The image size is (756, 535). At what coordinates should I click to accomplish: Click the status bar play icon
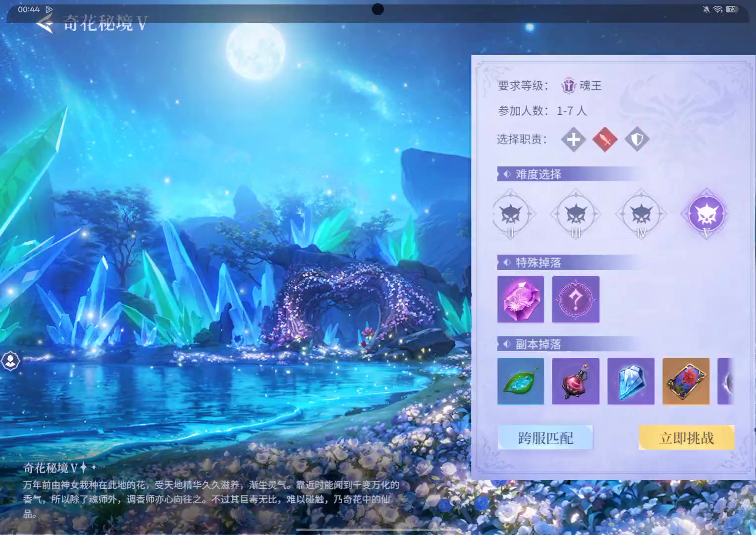click(49, 9)
